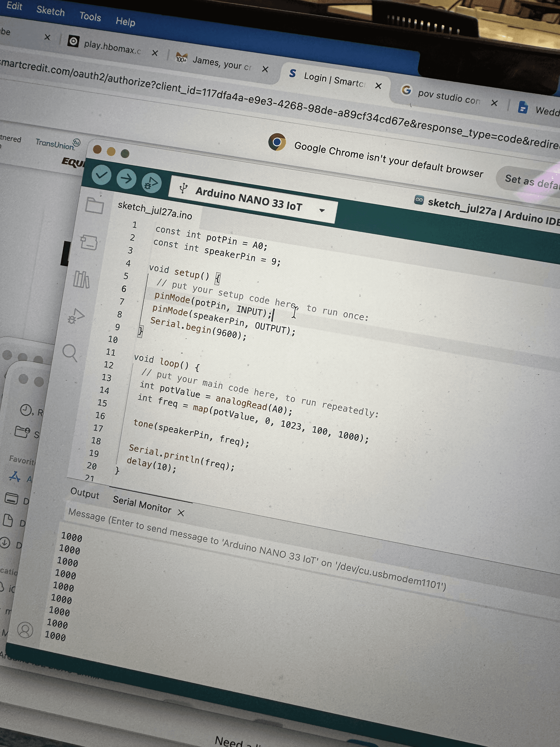Click the Chrome logo in the default-browser bar
Viewport: 560px width, 747px height.
tap(277, 142)
